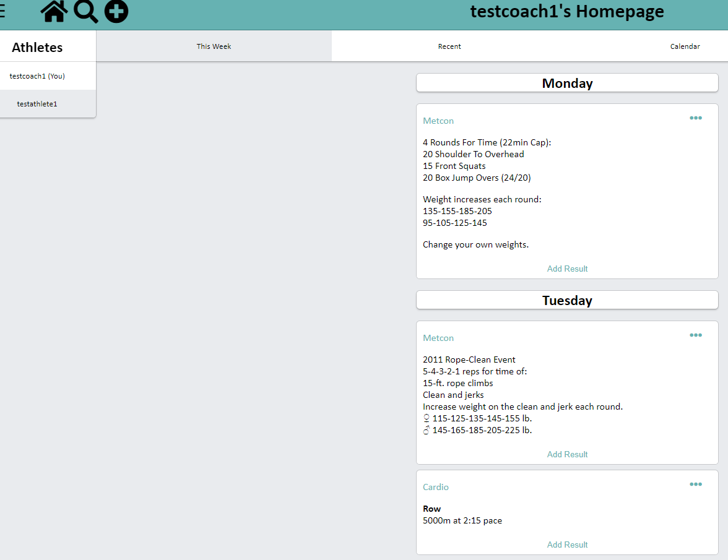This screenshot has width=728, height=560.
Task: Switch to the This Week tab
Action: [x=214, y=46]
